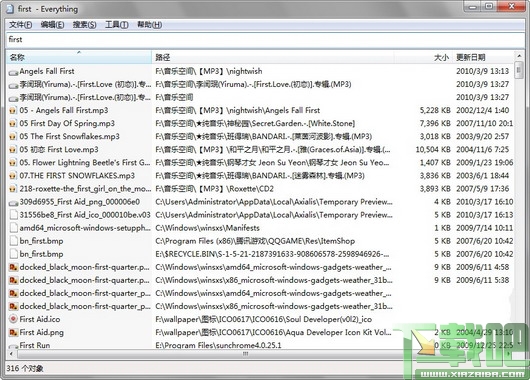
Task: Click the horizontal scrollbar left arrow
Action: [11, 354]
